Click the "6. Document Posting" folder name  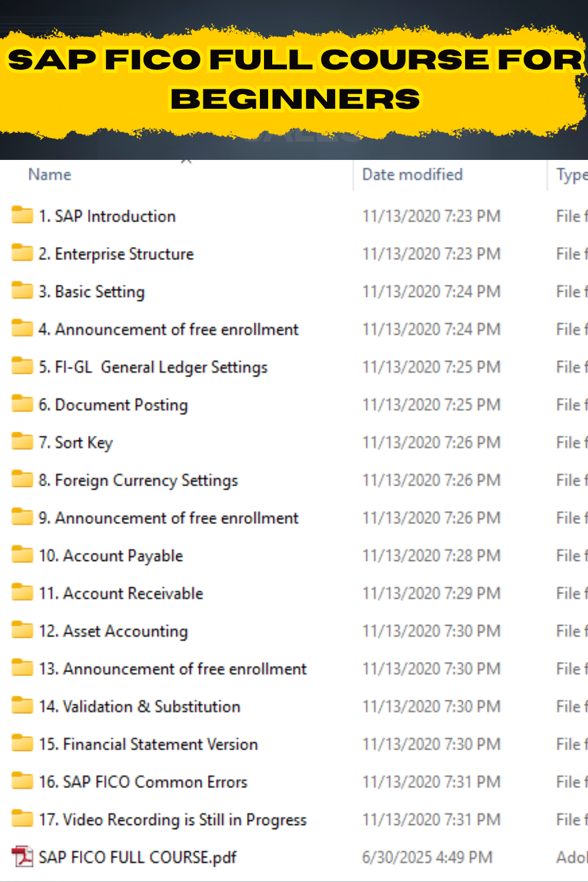(113, 405)
